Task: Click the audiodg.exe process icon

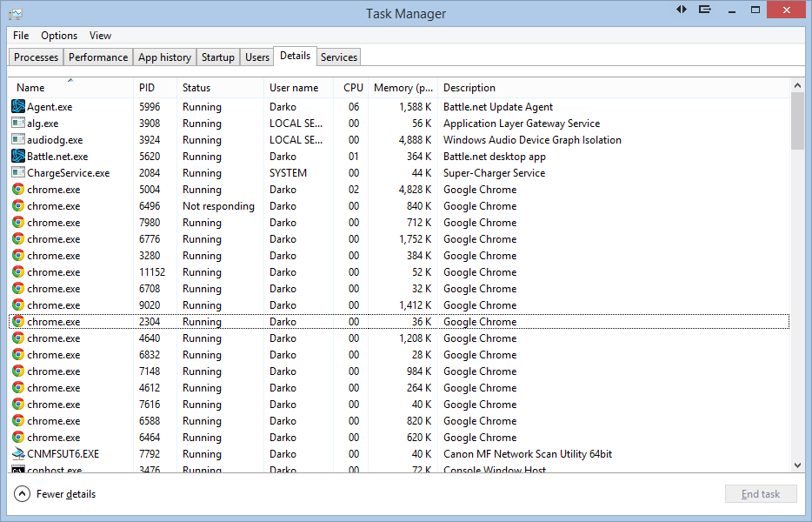Action: pyautogui.click(x=18, y=140)
